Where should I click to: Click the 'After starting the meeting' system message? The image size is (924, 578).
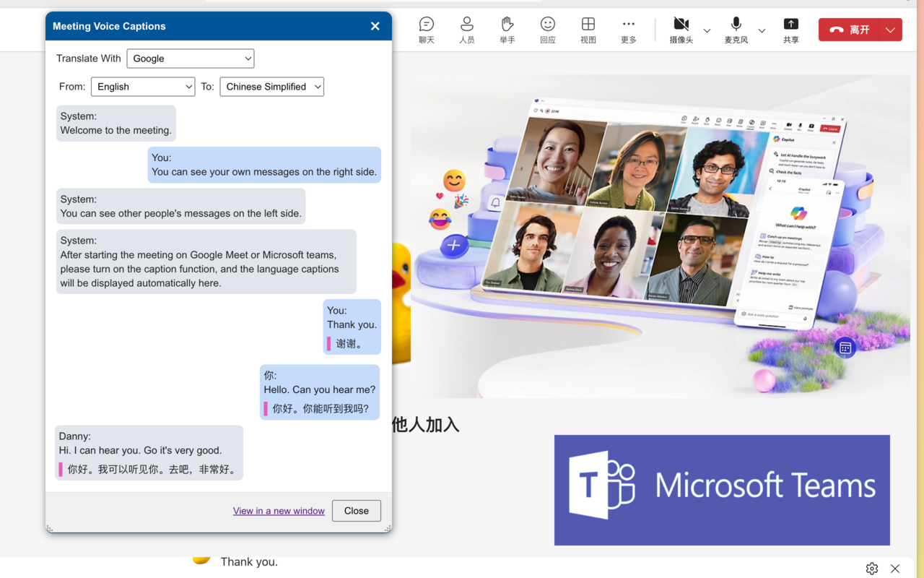[206, 262]
